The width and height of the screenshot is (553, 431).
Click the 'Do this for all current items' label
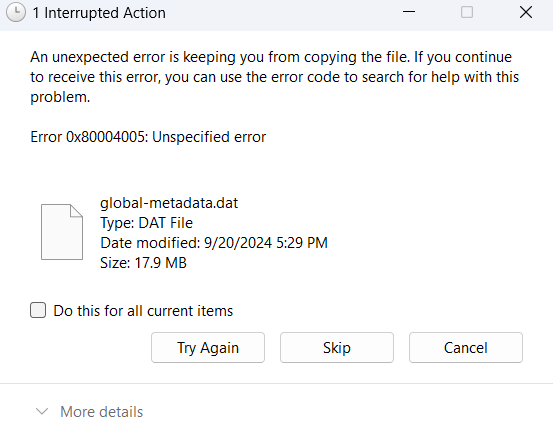pos(143,311)
